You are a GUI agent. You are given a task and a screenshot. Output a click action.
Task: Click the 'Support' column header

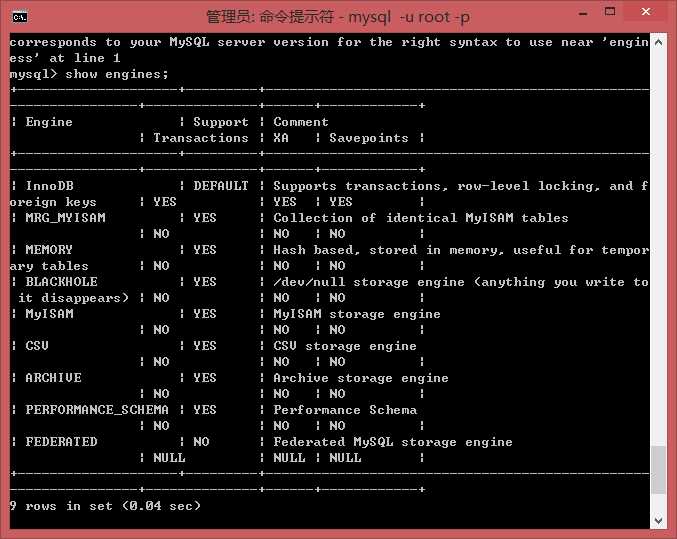tap(221, 122)
